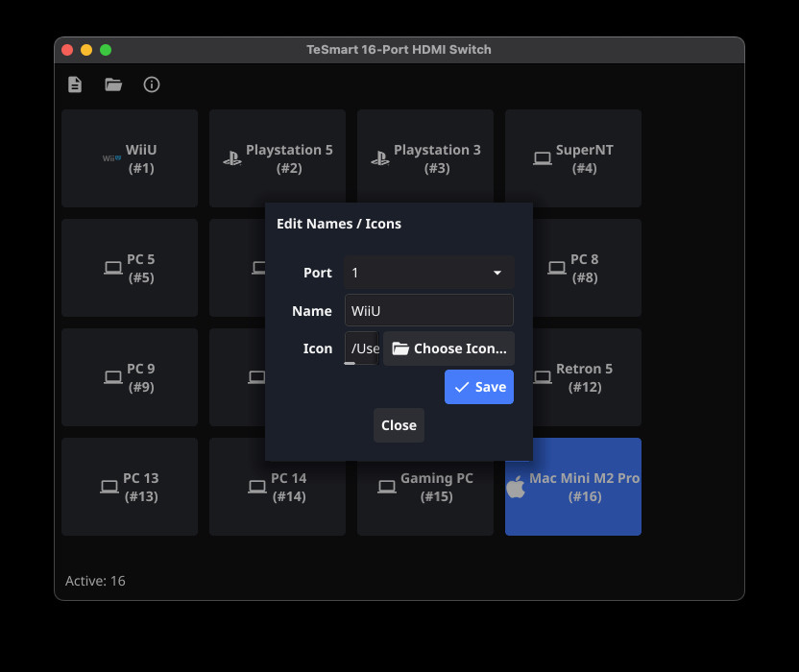The image size is (799, 672).
Task: Close the Edit Names / Icons dialog
Action: [399, 425]
